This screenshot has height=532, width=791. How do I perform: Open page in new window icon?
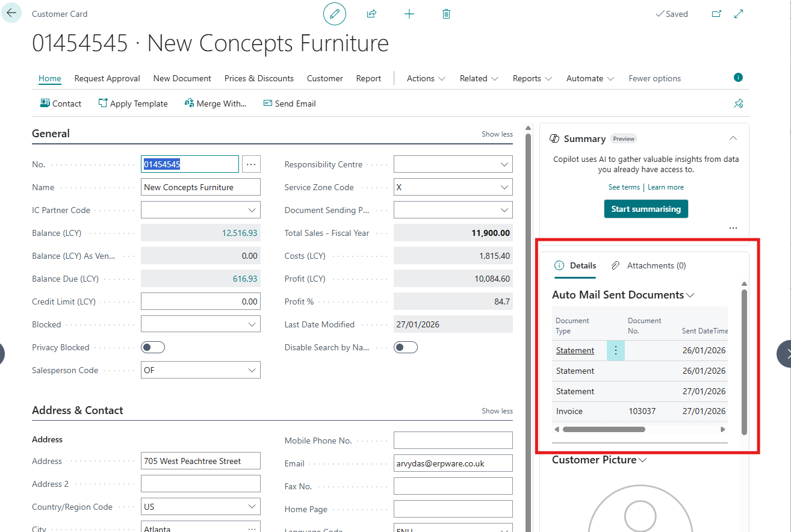click(716, 14)
